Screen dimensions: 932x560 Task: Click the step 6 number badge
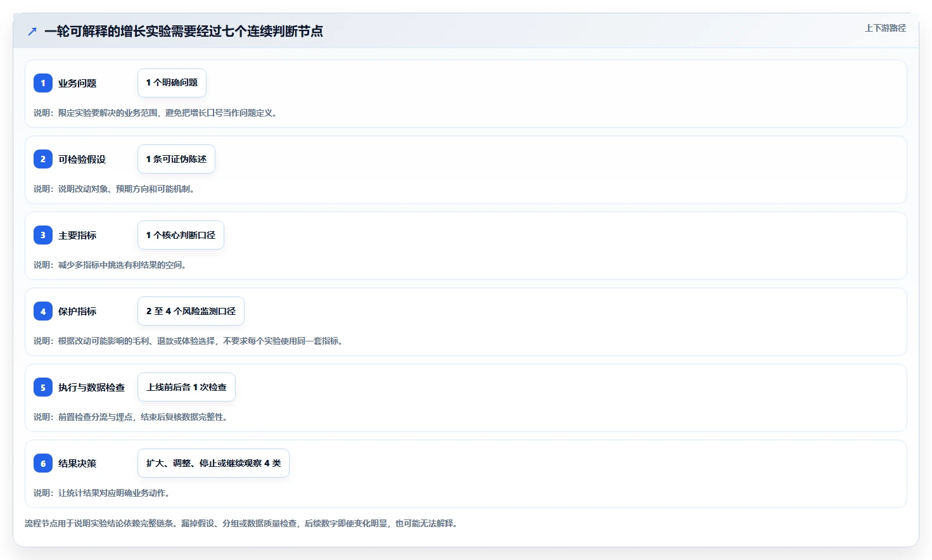tap(43, 463)
